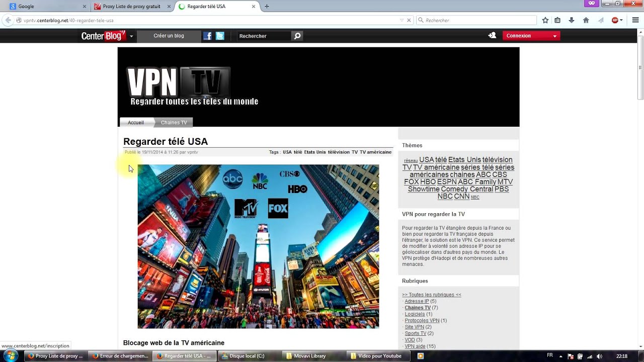
Task: Click the CenterBlog logo
Action: 104,36
